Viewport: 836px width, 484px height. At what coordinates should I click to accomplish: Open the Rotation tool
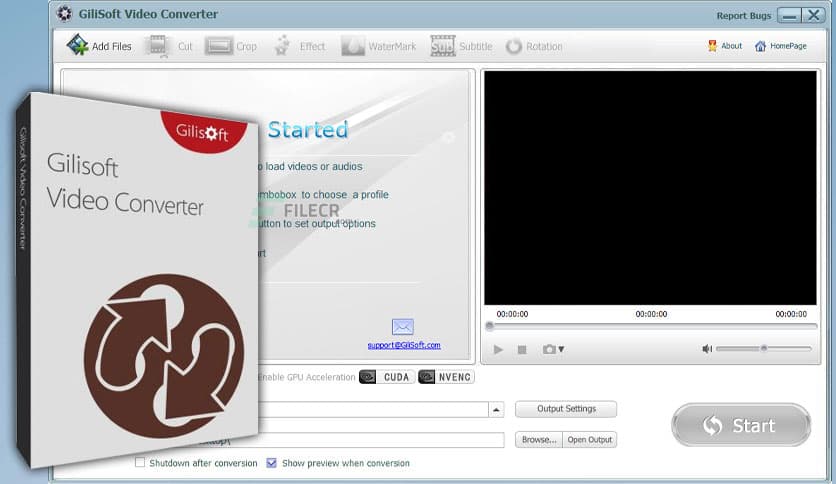click(534, 46)
